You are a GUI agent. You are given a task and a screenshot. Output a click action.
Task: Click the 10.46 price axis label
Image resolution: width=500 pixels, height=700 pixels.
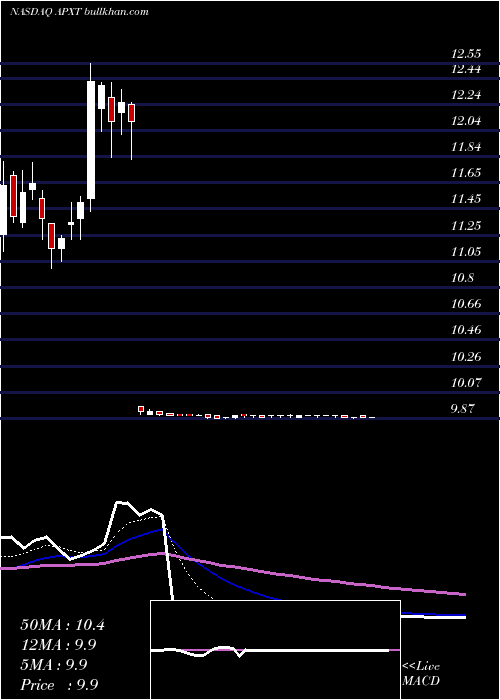[x=466, y=330]
